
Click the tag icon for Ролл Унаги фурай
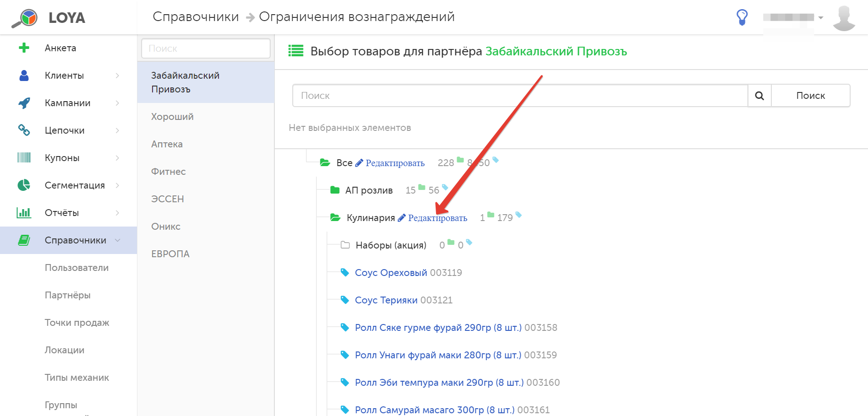point(345,355)
